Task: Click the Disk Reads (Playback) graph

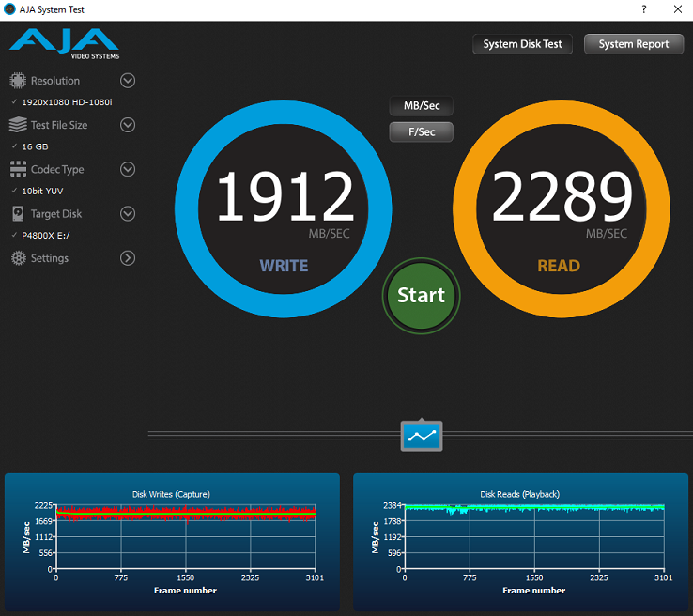Action: tap(520, 542)
